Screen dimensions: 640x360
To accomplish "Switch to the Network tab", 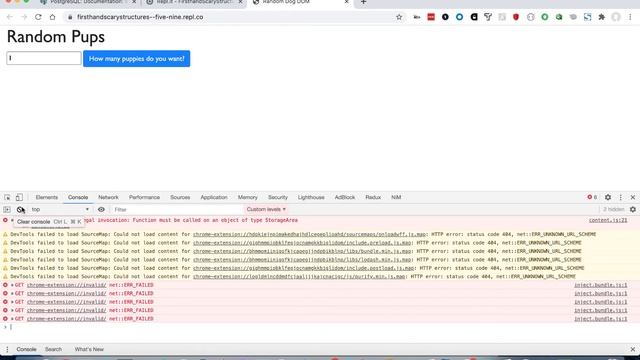I will click(x=108, y=198).
